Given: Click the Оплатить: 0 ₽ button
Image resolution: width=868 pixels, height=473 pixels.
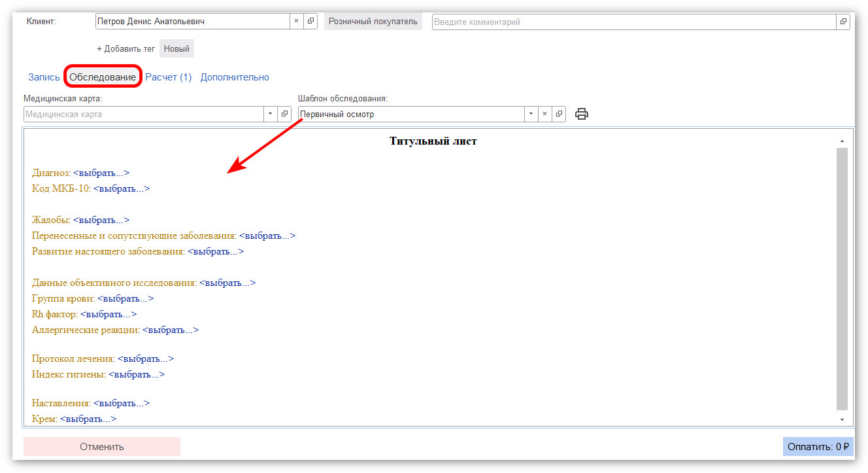Looking at the screenshot, I should [818, 447].
